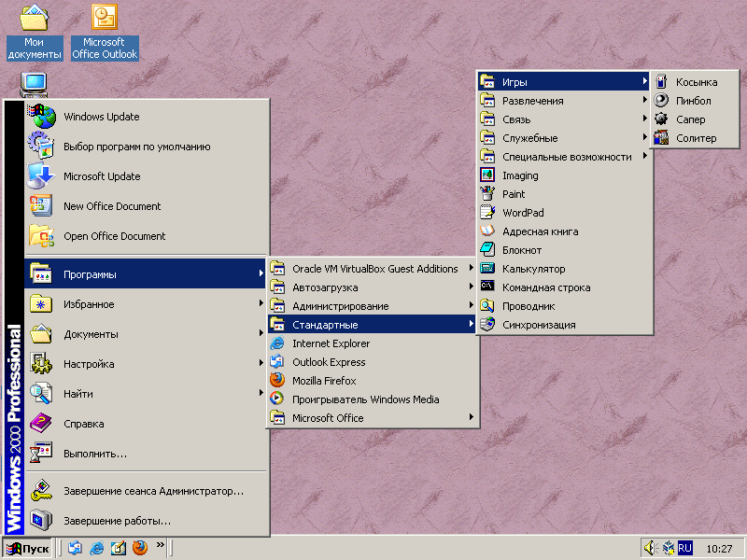Open the Выполнить... run dialog

coord(147,454)
